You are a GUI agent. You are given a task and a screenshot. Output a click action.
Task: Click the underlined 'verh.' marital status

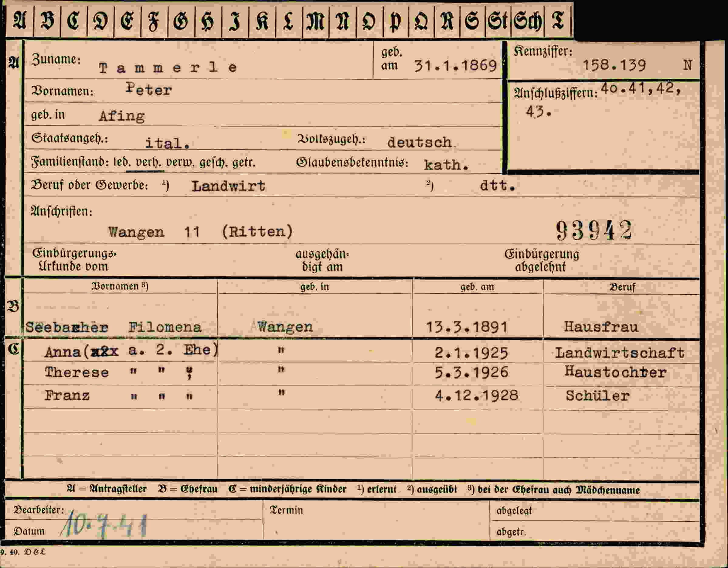click(x=148, y=163)
